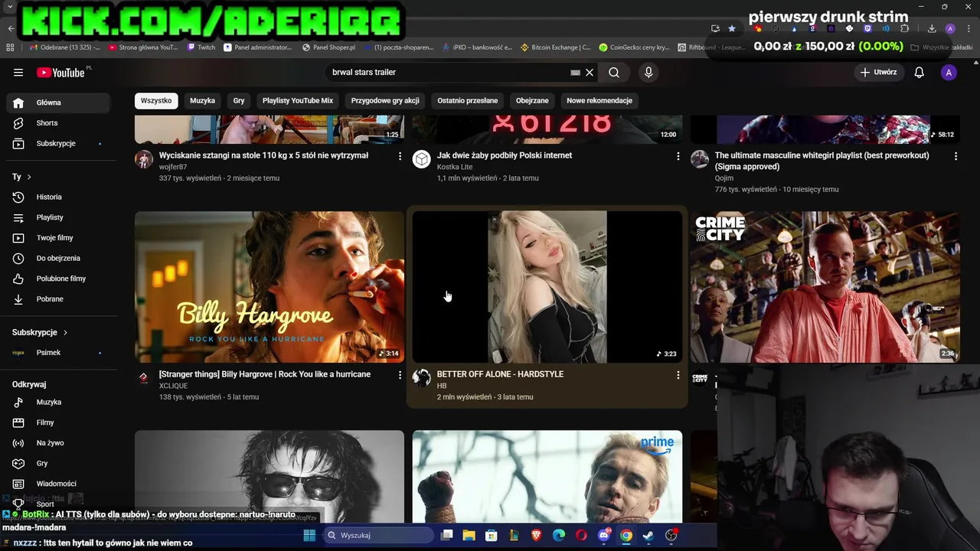The width and height of the screenshot is (980, 551).
Task: Open options menu for Wyciskanie sztangi video
Action: pyautogui.click(x=400, y=156)
